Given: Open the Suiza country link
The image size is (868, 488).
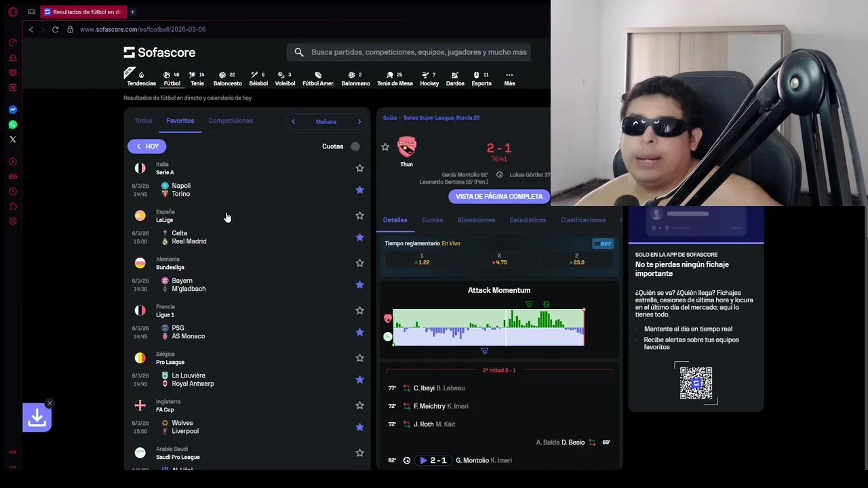Looking at the screenshot, I should (390, 118).
